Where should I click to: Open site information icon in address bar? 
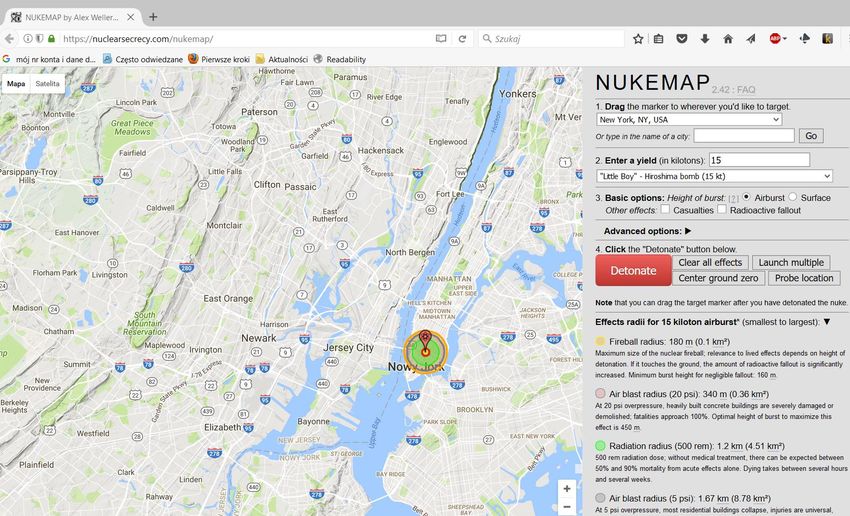coord(28,39)
